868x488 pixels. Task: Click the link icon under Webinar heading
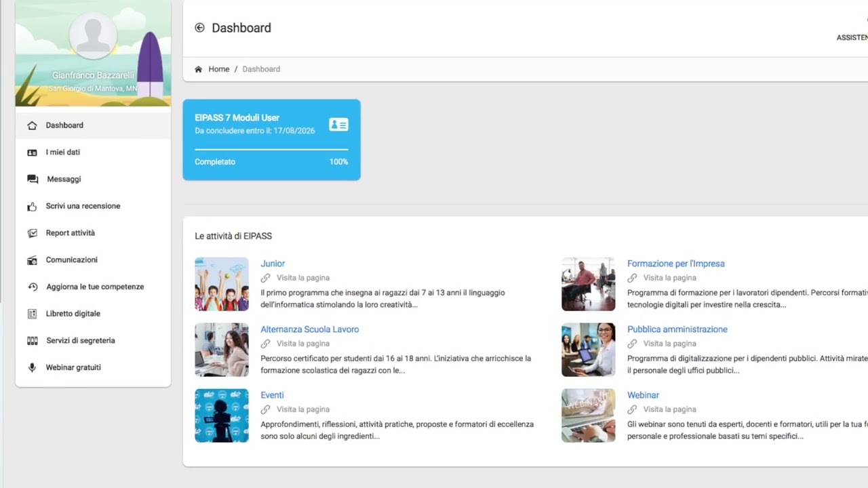[x=632, y=409]
